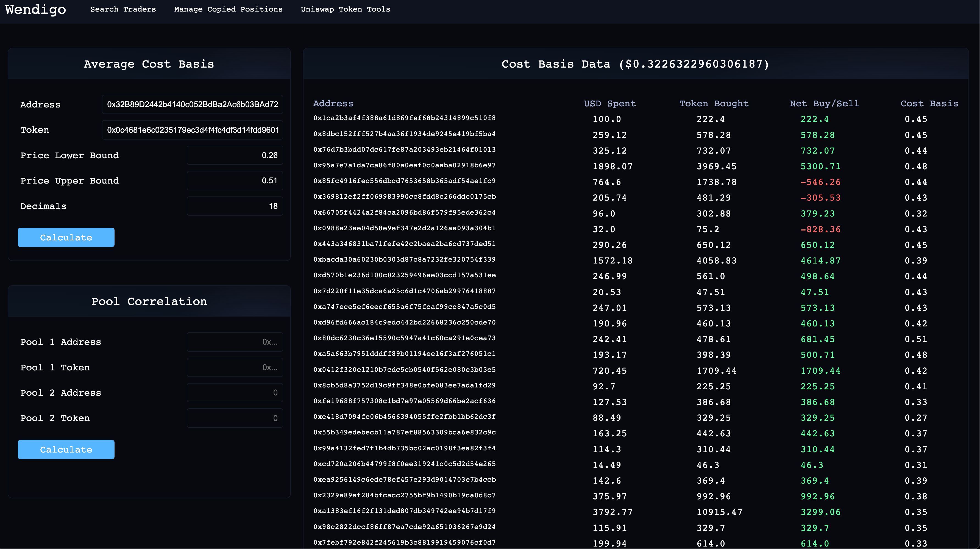
Task: Go to Manage Copied Positions
Action: coord(228,9)
